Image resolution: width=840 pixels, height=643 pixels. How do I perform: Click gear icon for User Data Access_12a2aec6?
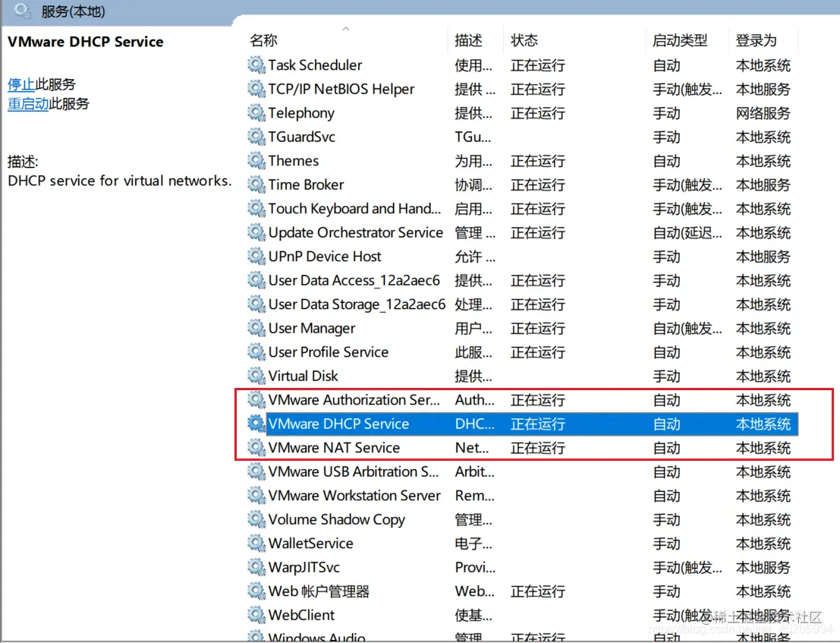[x=256, y=280]
